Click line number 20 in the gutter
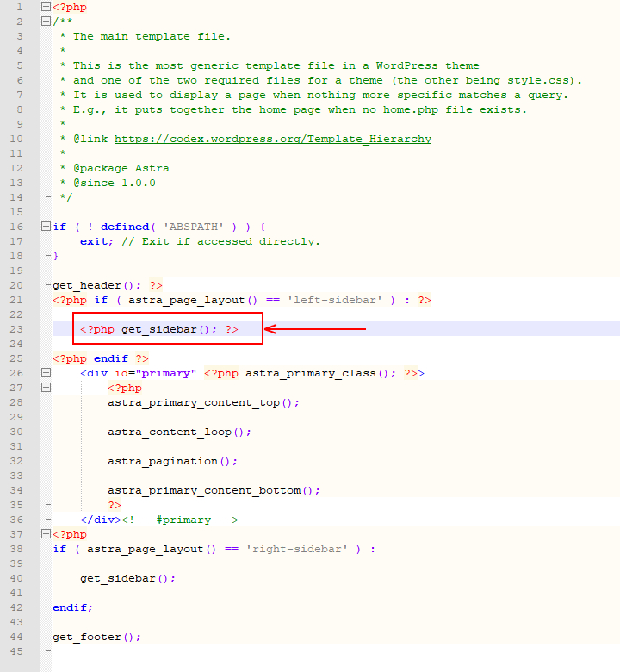The width and height of the screenshot is (620, 672). pyautogui.click(x=16, y=285)
